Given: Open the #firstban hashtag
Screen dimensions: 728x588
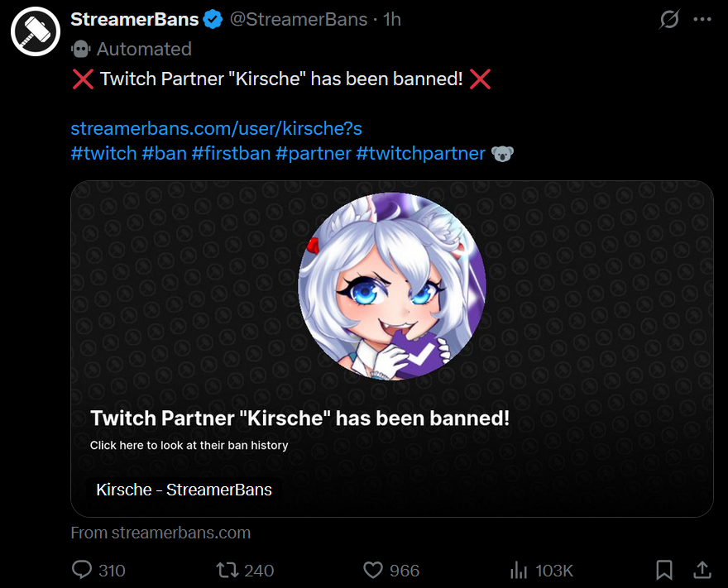Looking at the screenshot, I should (x=231, y=154).
